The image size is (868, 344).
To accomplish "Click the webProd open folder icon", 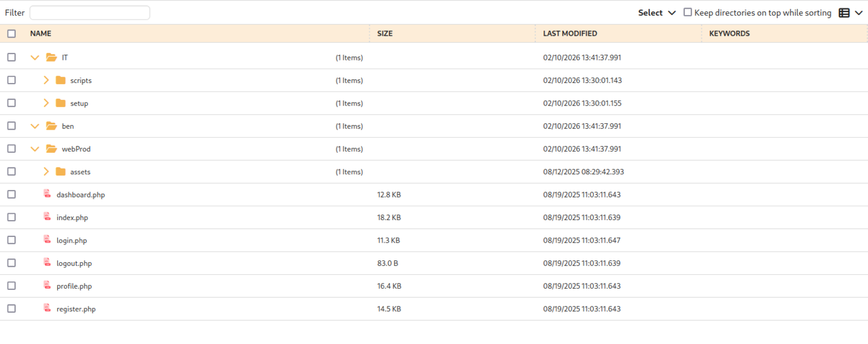I will pyautogui.click(x=52, y=149).
